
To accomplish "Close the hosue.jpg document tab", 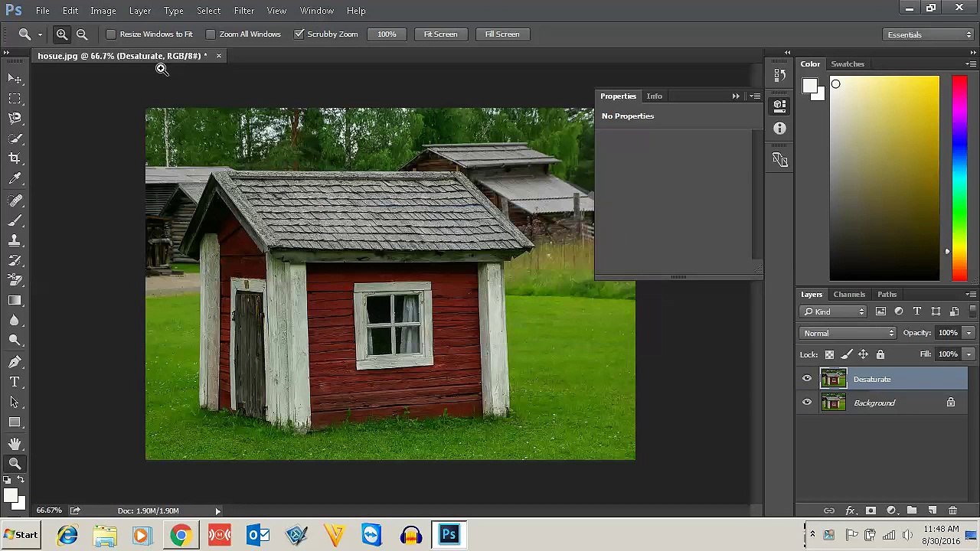I will click(218, 56).
